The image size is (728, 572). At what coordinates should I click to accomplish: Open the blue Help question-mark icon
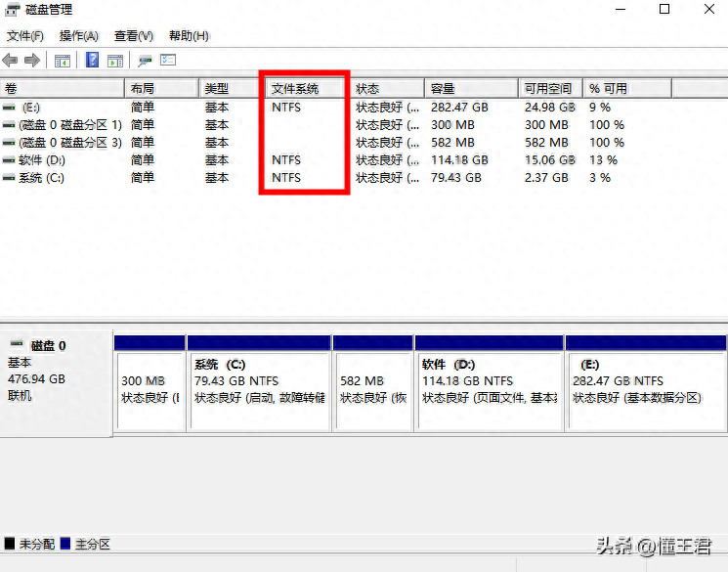(x=93, y=60)
